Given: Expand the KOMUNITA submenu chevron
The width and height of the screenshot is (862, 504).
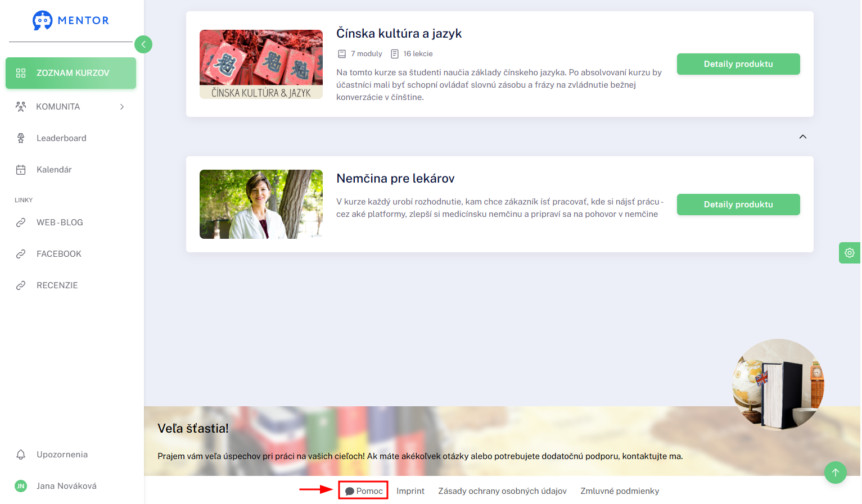Looking at the screenshot, I should pos(122,107).
